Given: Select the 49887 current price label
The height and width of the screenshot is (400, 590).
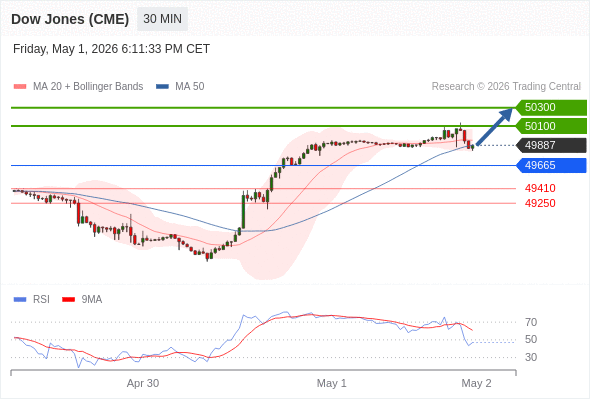Looking at the screenshot, I should (551, 145).
